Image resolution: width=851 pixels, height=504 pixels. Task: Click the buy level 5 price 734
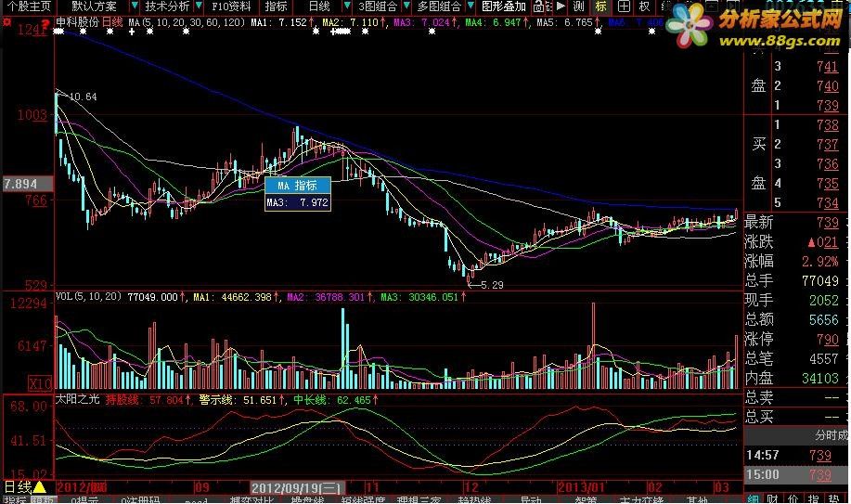[827, 203]
